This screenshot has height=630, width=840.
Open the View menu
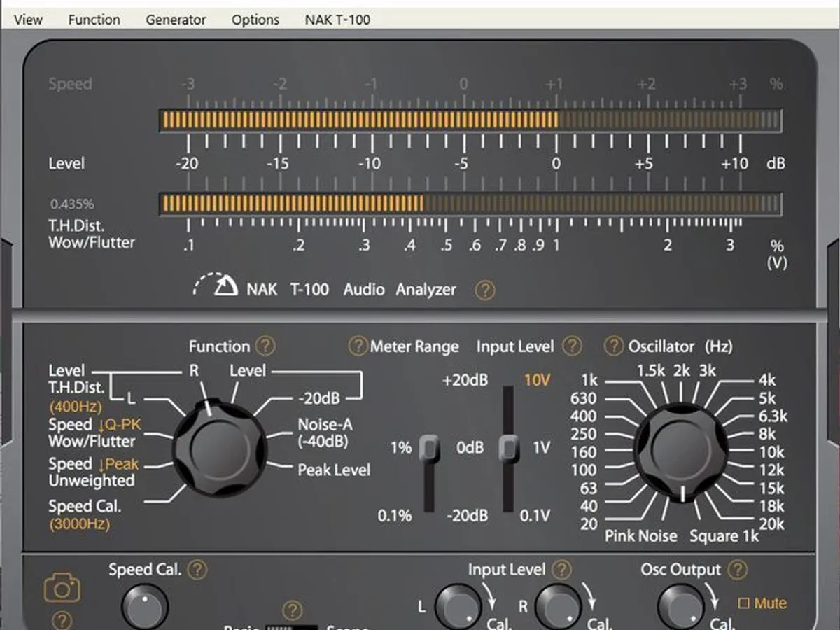pos(28,20)
